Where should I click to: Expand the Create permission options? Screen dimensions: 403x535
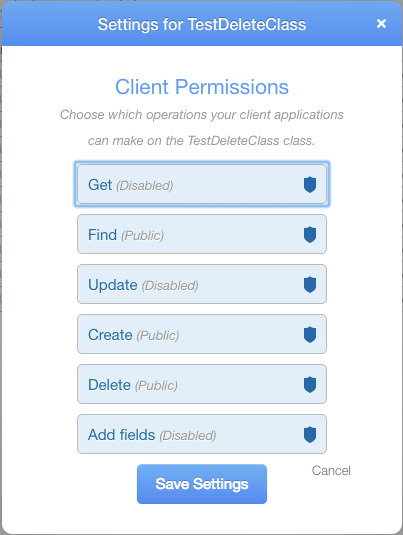[x=202, y=334]
